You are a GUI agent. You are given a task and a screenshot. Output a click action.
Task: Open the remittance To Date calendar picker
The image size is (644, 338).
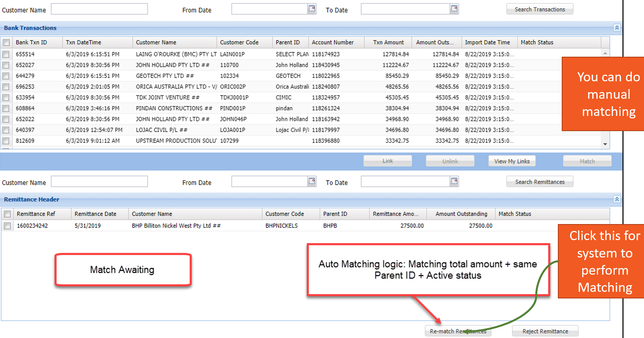point(454,181)
